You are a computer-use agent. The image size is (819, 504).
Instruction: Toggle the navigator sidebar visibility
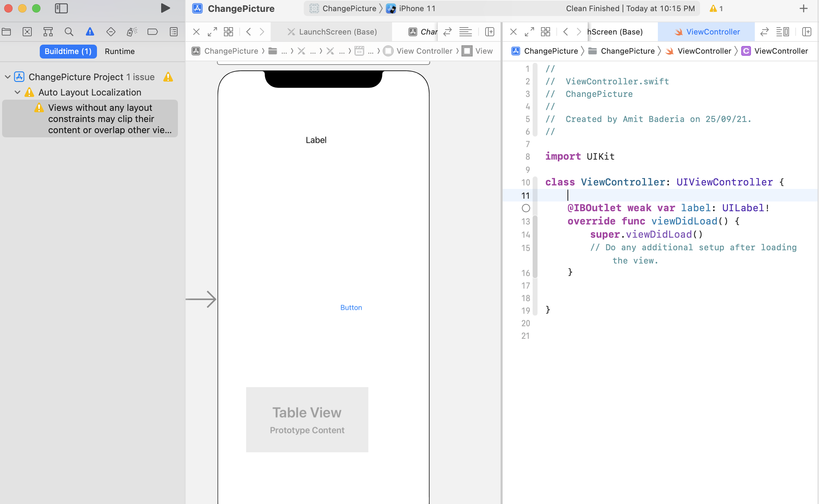click(x=61, y=8)
